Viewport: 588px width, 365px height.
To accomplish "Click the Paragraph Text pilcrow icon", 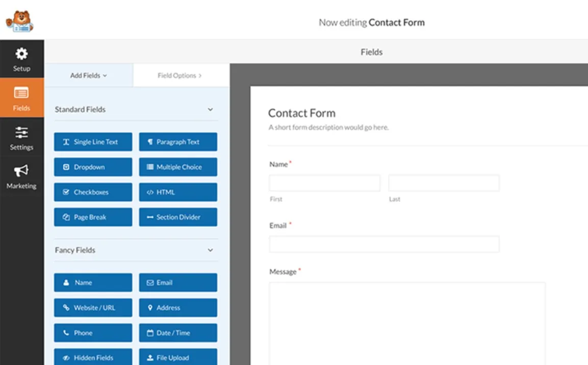I will tap(150, 142).
